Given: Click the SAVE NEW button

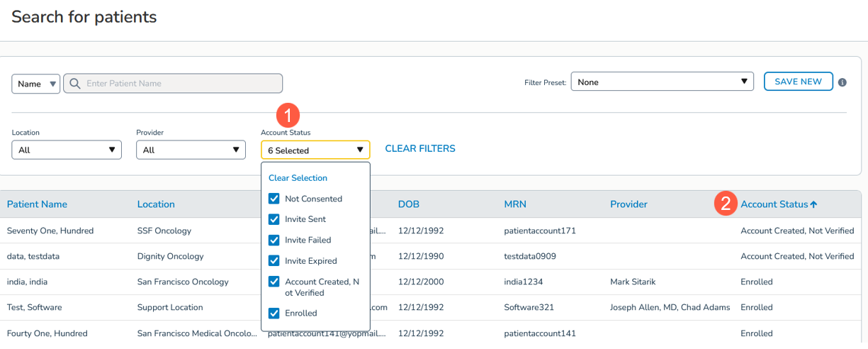Looking at the screenshot, I should click(x=798, y=82).
